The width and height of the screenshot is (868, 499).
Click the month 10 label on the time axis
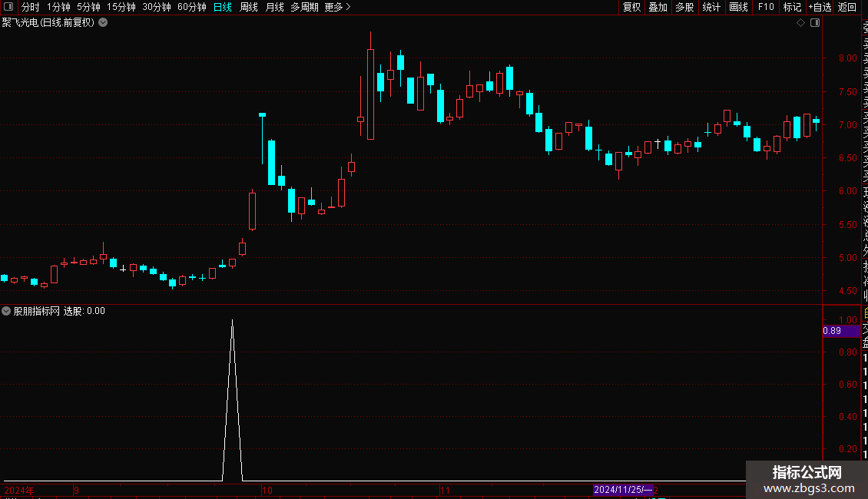coord(267,490)
